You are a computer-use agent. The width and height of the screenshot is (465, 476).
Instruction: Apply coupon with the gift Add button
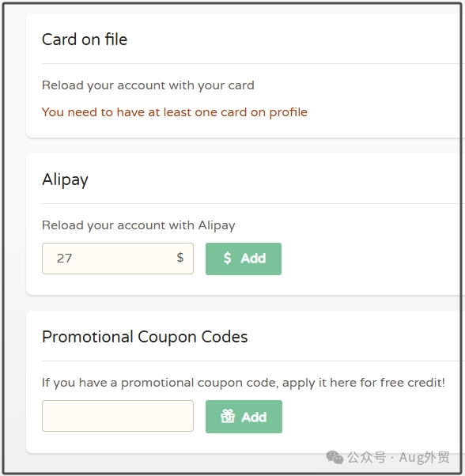click(244, 417)
